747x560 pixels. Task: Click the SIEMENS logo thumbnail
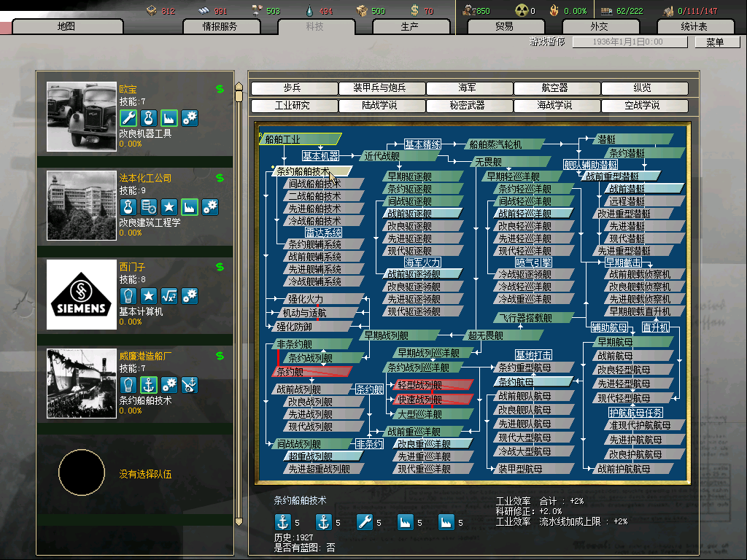(x=81, y=296)
